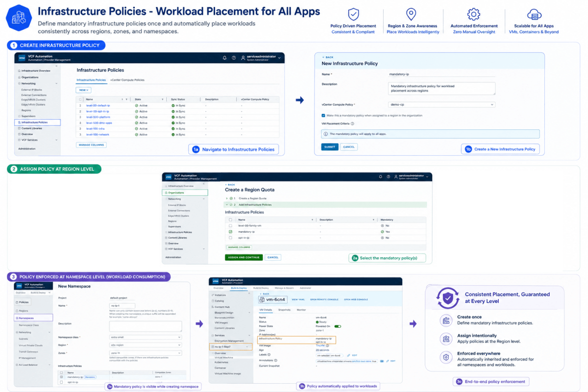Open help icon in Create a Region Quota header
This screenshot has height=392, width=588.
coord(388,177)
